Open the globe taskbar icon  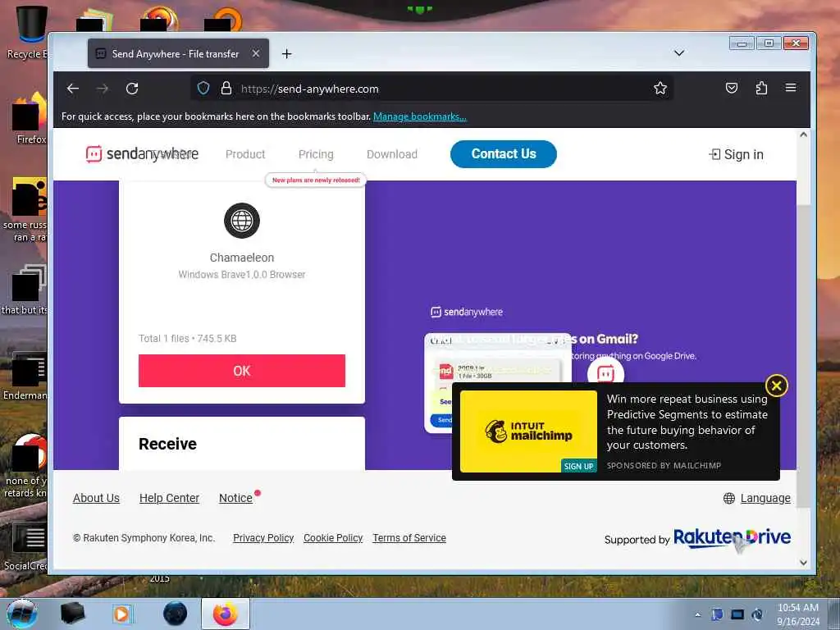(176, 614)
